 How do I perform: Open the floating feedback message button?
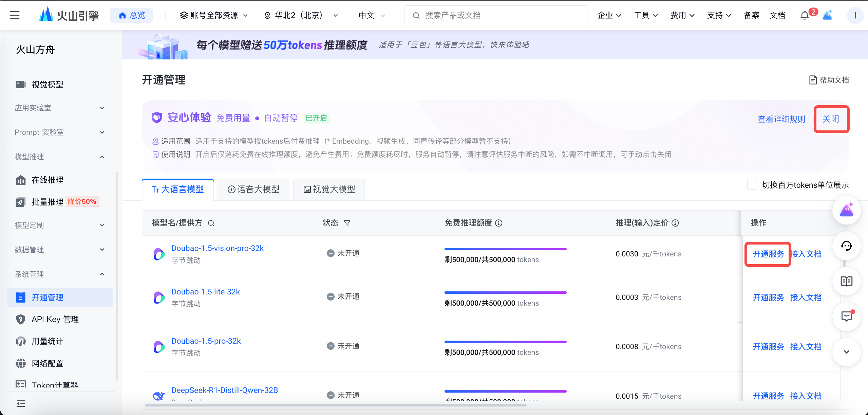[846, 317]
